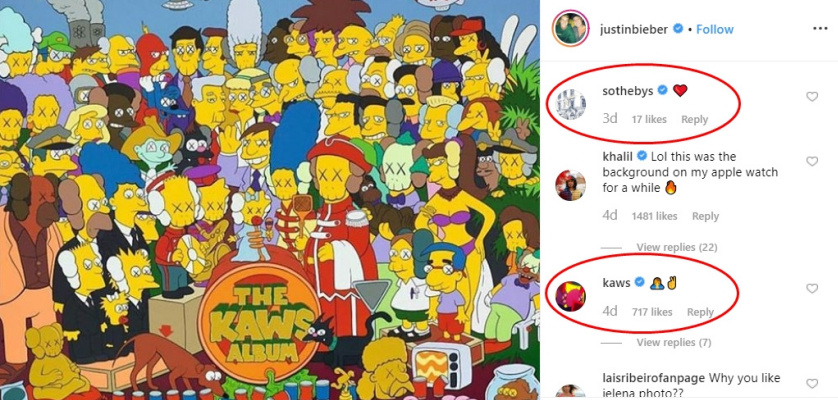Open the justinbieber username link
This screenshot has height=400, width=838.
tap(634, 29)
